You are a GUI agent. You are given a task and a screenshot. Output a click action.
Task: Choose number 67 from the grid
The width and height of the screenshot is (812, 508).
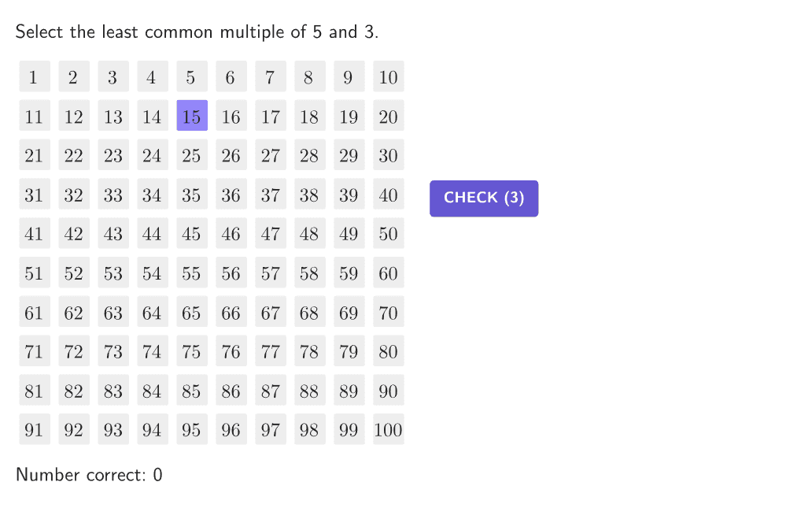(271, 313)
